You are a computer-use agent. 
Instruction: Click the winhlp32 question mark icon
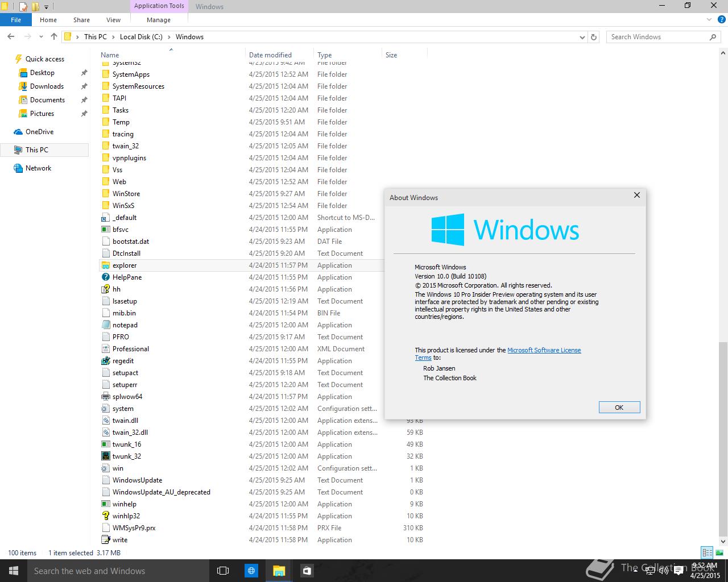[x=105, y=516]
